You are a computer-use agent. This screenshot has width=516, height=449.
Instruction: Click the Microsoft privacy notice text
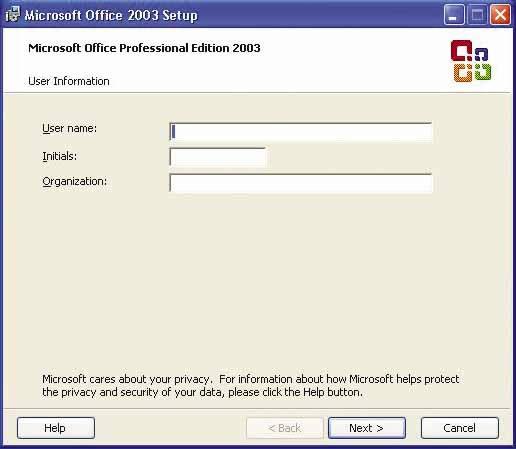pyautogui.click(x=250, y=386)
